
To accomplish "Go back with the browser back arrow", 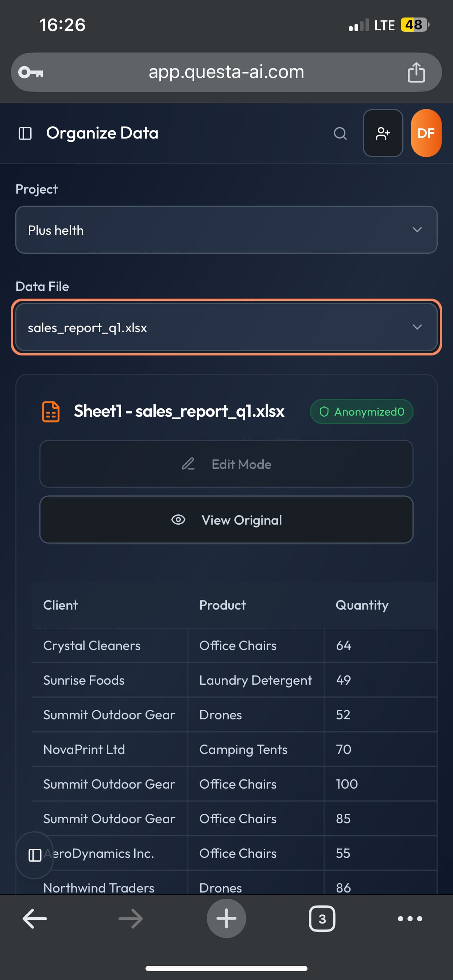I will pos(35,918).
